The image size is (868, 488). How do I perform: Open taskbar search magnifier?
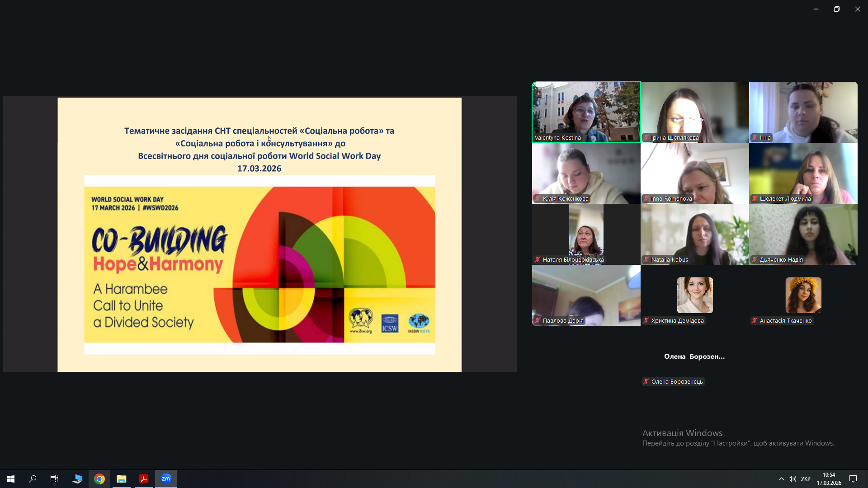(33, 479)
